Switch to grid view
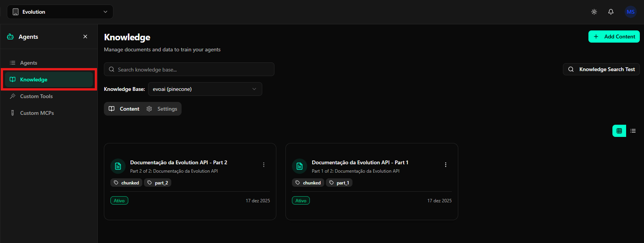 619,131
